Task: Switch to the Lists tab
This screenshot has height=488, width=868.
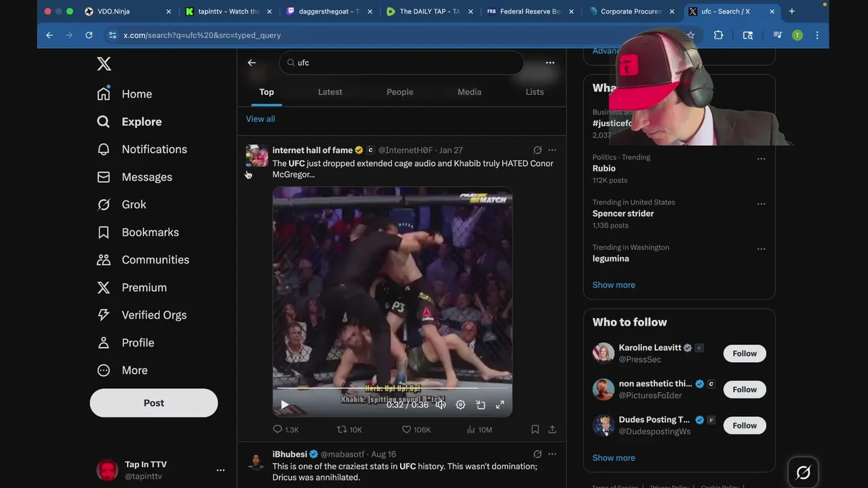Action: (534, 92)
